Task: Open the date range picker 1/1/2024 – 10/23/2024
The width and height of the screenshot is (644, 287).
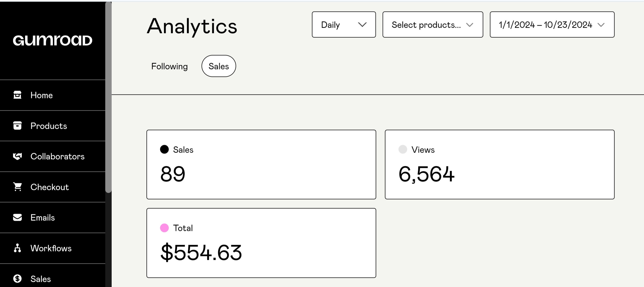Action: [552, 25]
